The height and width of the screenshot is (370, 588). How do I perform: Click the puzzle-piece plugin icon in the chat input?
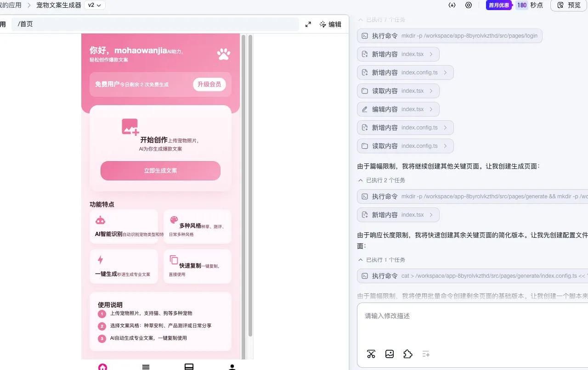pos(407,354)
